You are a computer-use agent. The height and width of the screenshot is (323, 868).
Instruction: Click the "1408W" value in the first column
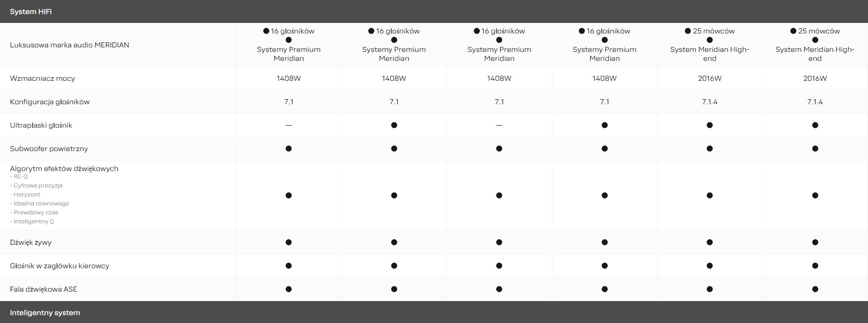pyautogui.click(x=289, y=78)
